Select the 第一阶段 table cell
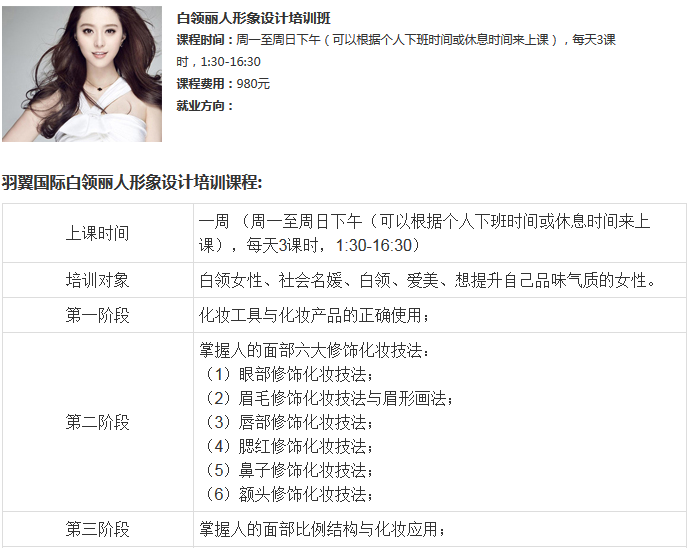Image resolution: width=690 pixels, height=548 pixels. 98,316
